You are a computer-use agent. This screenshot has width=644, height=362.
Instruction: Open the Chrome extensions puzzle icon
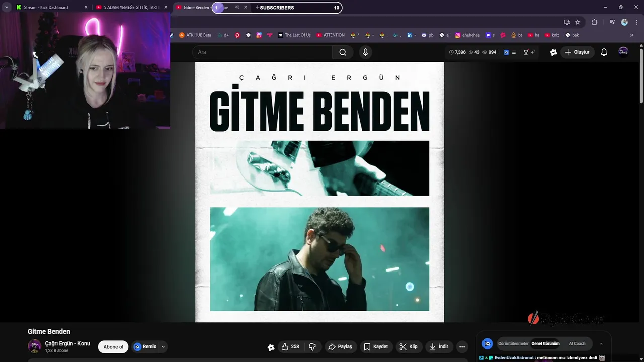coord(595,22)
